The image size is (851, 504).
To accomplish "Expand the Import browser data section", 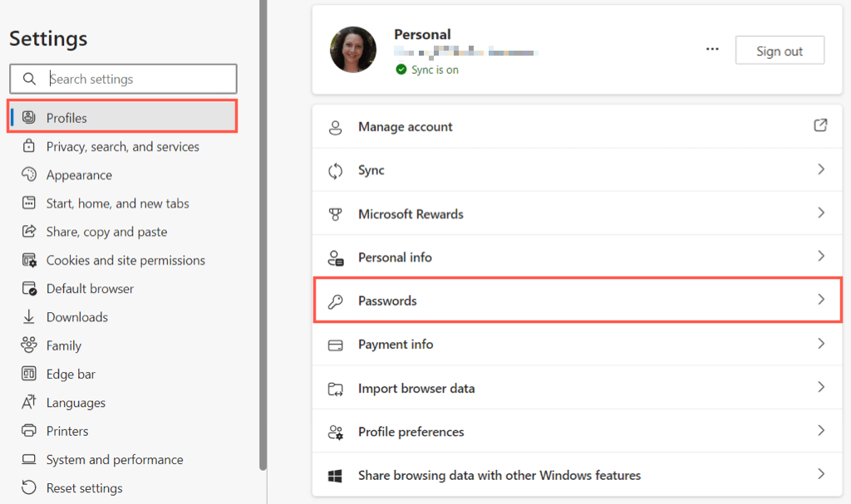I will (x=819, y=388).
